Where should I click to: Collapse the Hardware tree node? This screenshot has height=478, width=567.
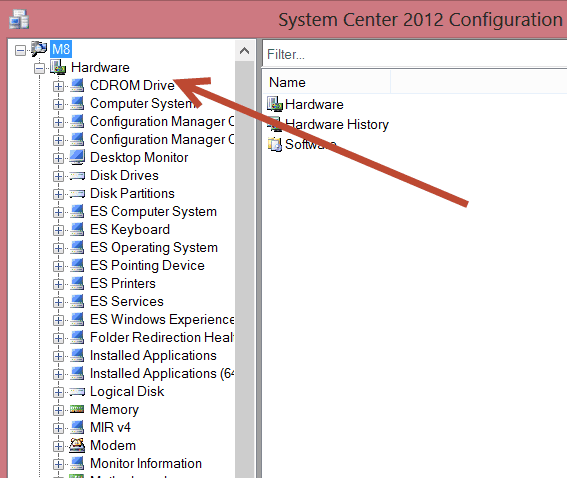pyautogui.click(x=39, y=68)
